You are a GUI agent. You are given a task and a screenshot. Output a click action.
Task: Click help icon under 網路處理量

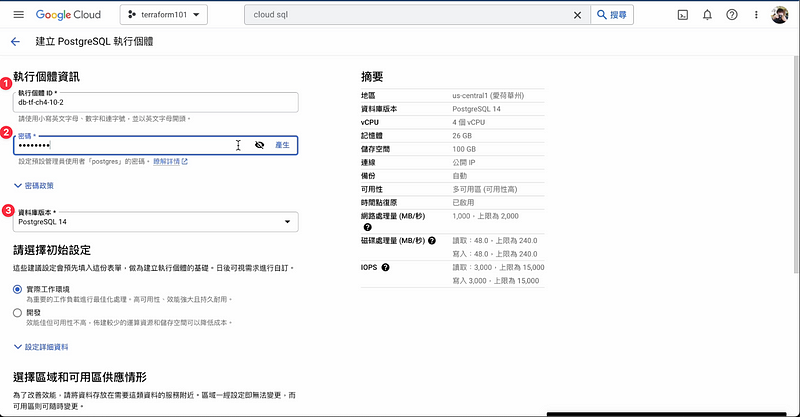click(x=368, y=227)
